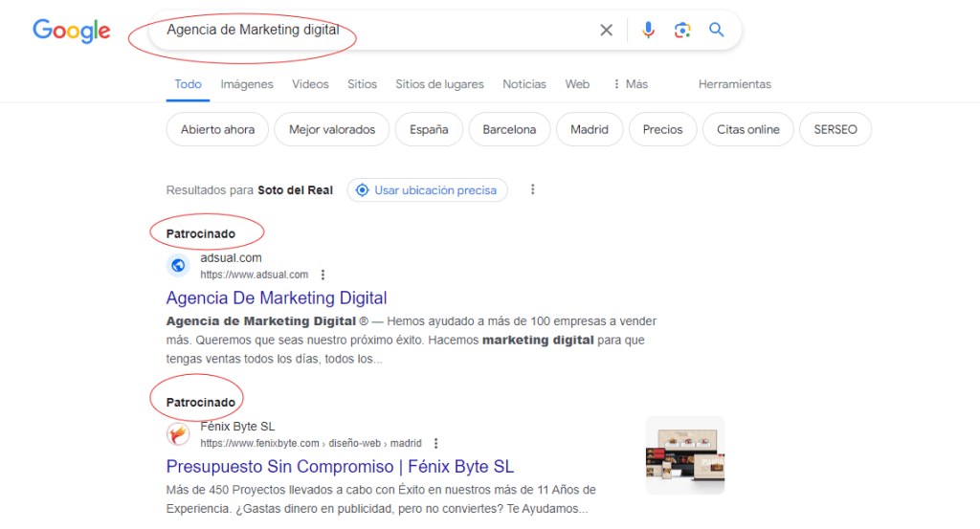Open Herramientas search tools
The image size is (980, 529).
(x=735, y=84)
